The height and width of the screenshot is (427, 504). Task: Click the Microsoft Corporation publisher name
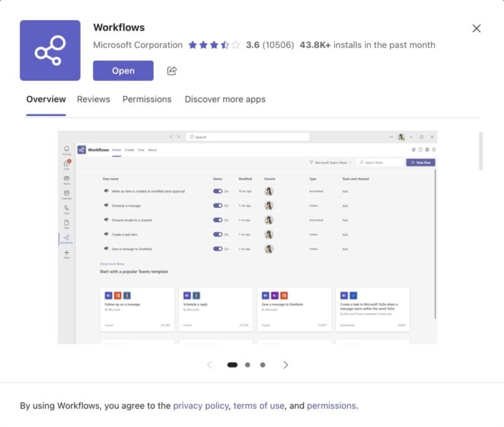[x=138, y=45]
